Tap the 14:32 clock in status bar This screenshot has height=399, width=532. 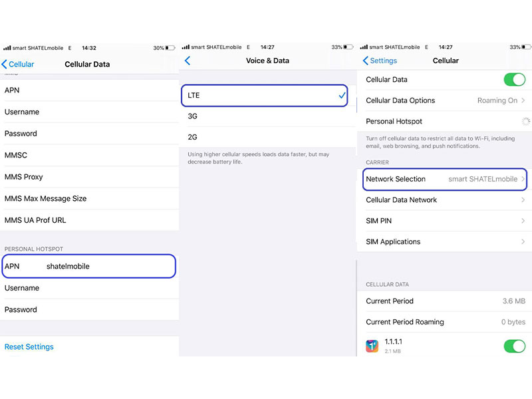coord(89,48)
